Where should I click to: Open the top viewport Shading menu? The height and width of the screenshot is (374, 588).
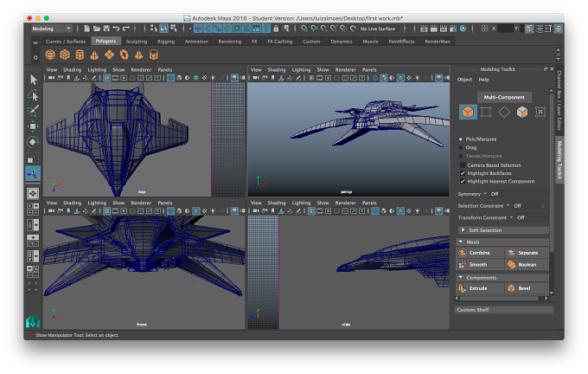click(x=72, y=70)
